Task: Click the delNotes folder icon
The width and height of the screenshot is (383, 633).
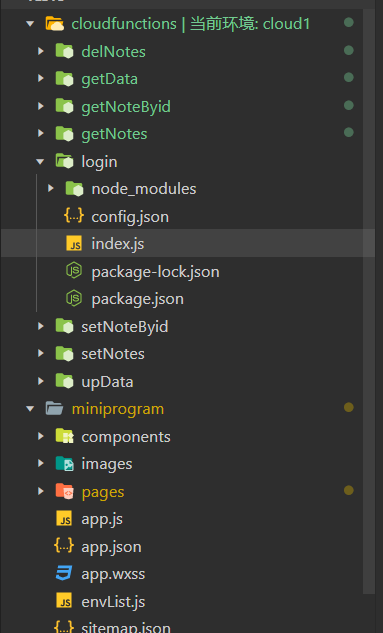Action: pyautogui.click(x=65, y=51)
